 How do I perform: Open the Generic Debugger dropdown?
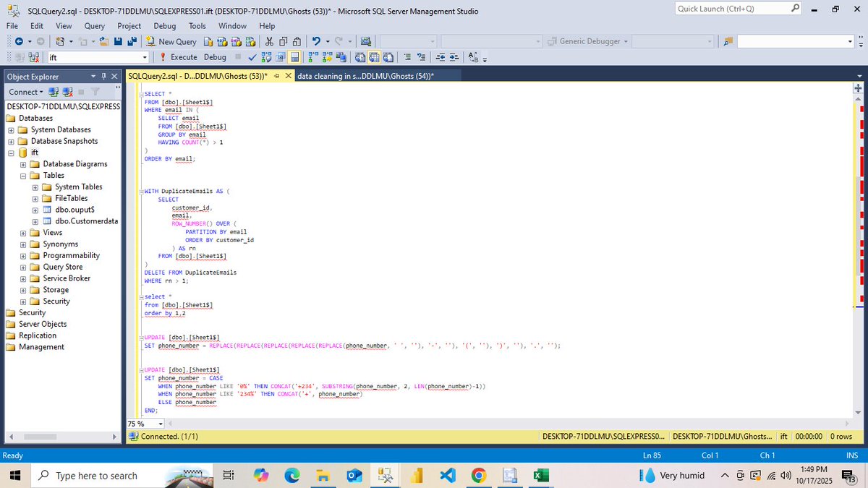click(x=624, y=41)
